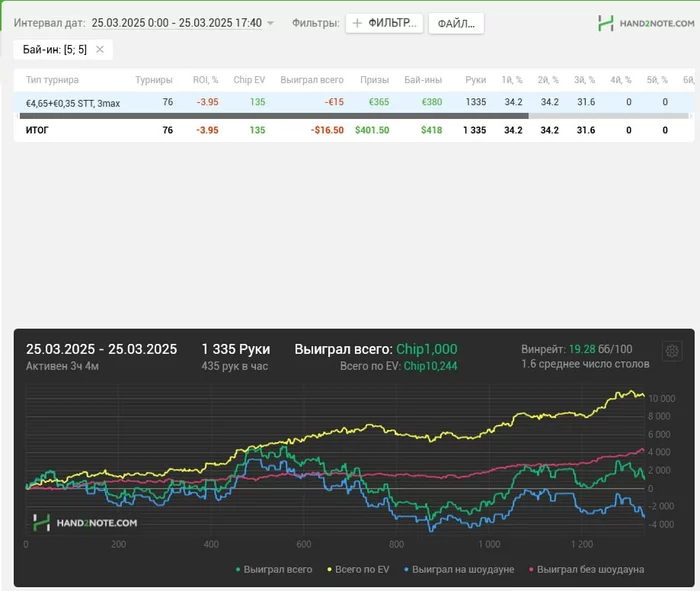
Task: Sort by the Руки column header
Action: 475,79
